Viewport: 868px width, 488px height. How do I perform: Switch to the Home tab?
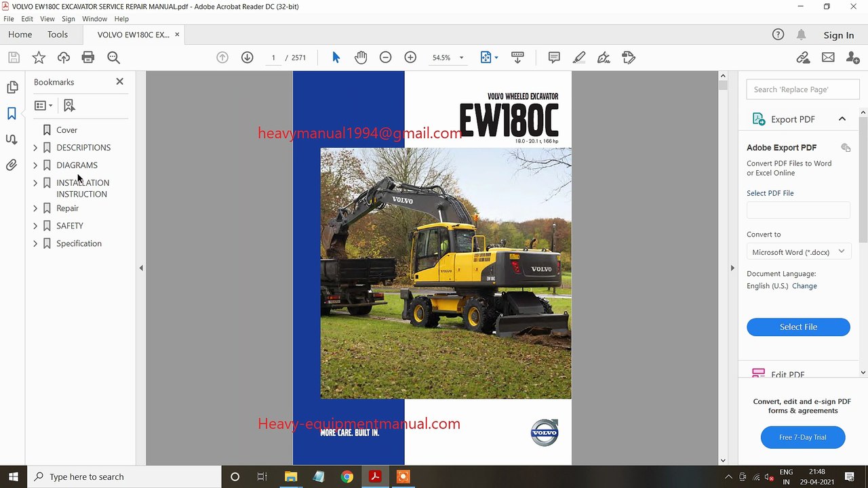click(x=20, y=35)
